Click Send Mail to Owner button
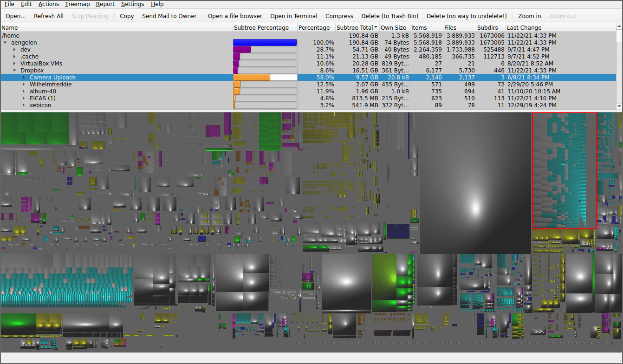Screen dimensions: 623x364 click(169, 16)
